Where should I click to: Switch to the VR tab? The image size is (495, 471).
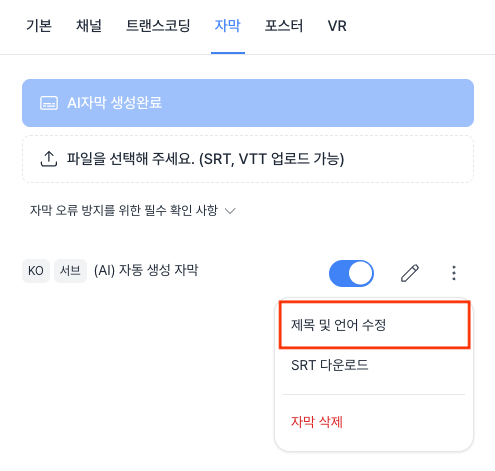point(337,26)
